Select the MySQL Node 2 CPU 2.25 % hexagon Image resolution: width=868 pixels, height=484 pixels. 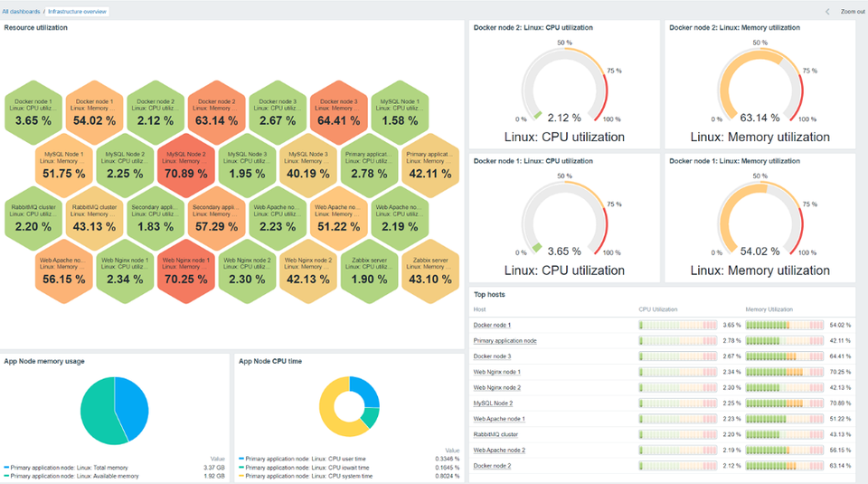(125, 166)
